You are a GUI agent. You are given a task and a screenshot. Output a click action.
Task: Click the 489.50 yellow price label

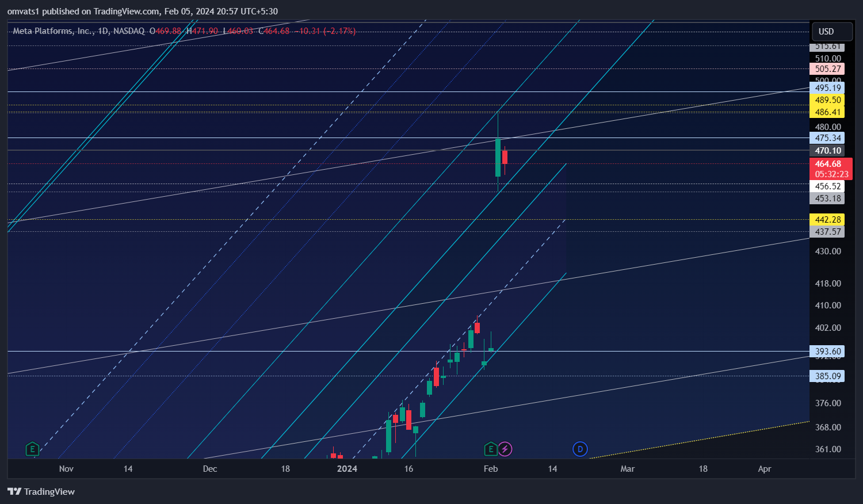pos(828,100)
